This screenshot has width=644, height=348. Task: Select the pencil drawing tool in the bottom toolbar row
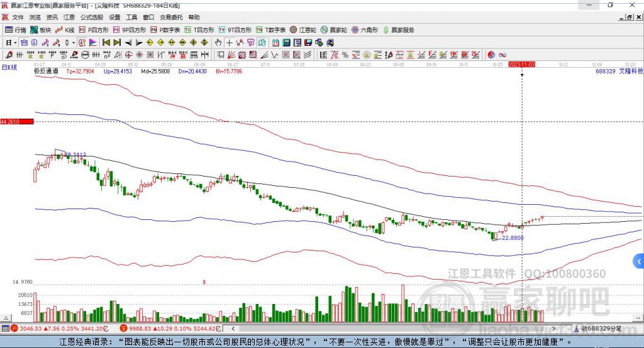coord(9,55)
